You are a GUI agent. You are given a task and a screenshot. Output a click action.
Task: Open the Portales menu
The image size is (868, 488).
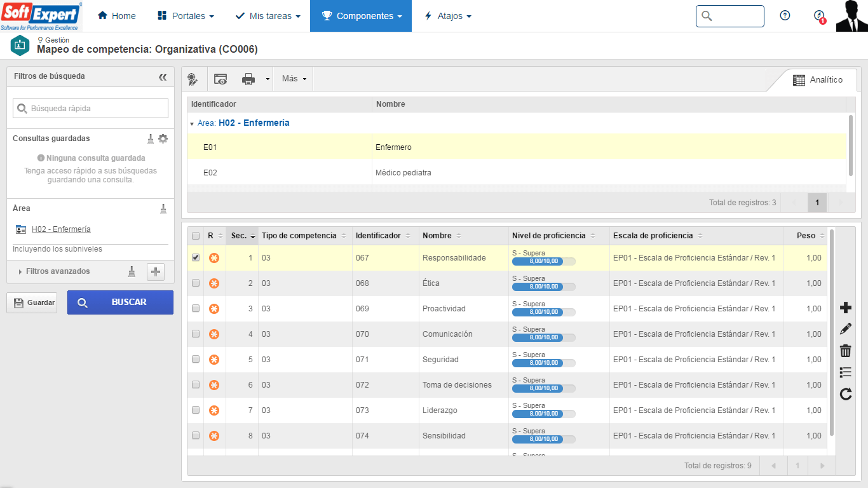186,16
